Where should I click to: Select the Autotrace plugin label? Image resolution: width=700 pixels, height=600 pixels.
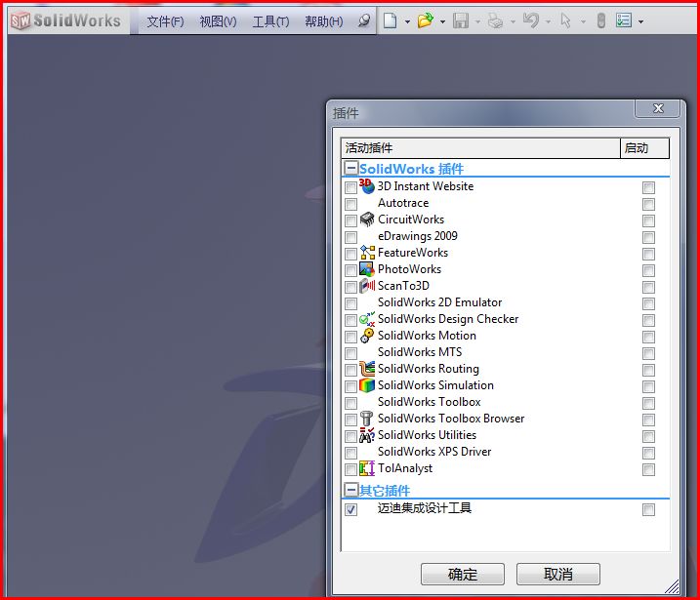pyautogui.click(x=403, y=203)
